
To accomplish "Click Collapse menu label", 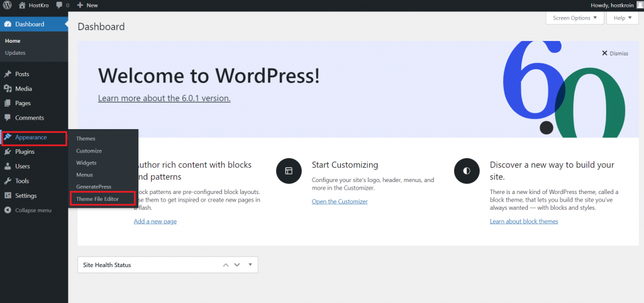I will click(33, 210).
